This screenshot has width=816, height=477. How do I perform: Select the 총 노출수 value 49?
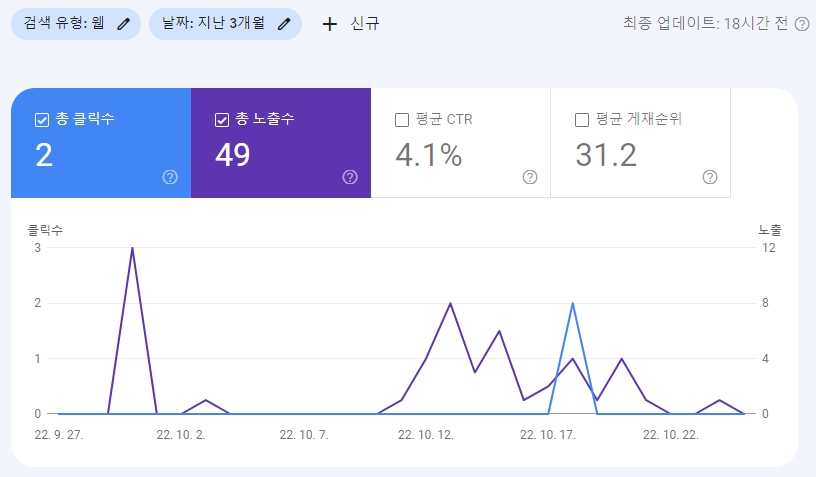tap(233, 155)
